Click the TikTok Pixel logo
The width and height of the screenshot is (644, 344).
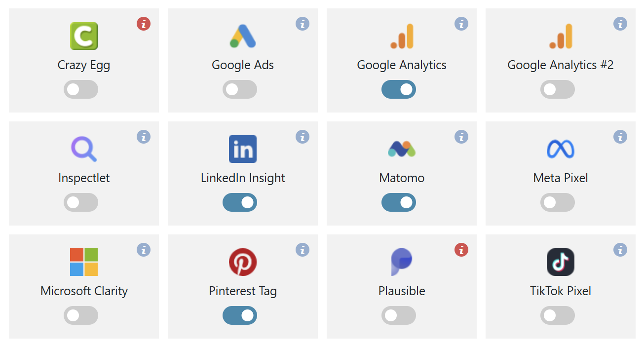pyautogui.click(x=561, y=262)
